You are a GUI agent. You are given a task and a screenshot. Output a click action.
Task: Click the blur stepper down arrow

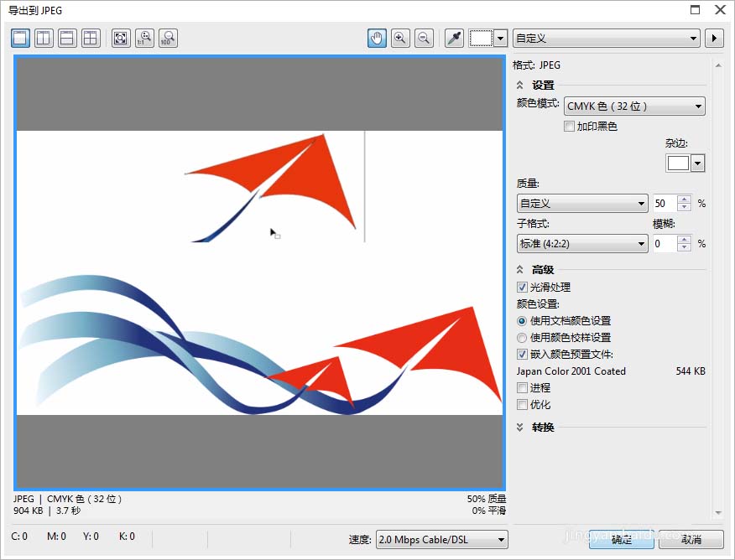685,247
